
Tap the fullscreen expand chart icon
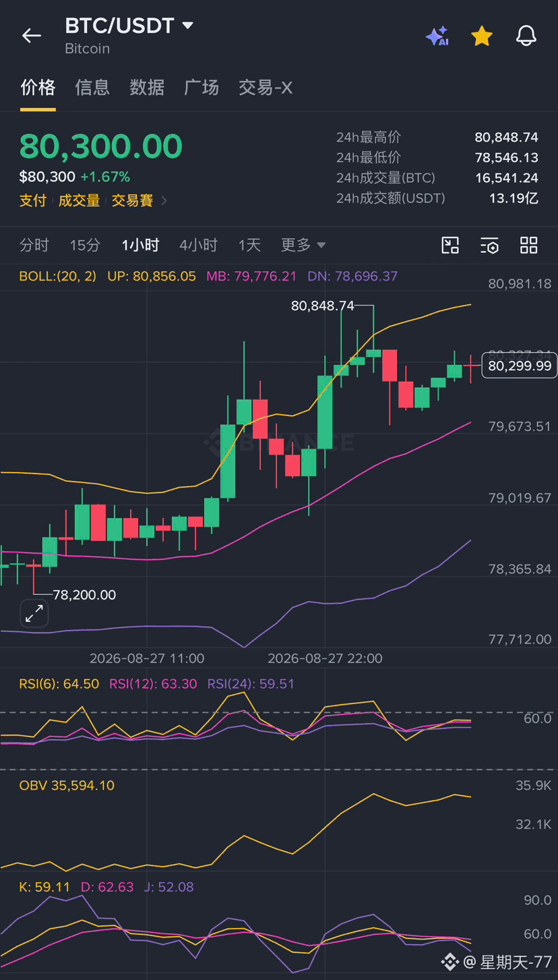pos(34,613)
